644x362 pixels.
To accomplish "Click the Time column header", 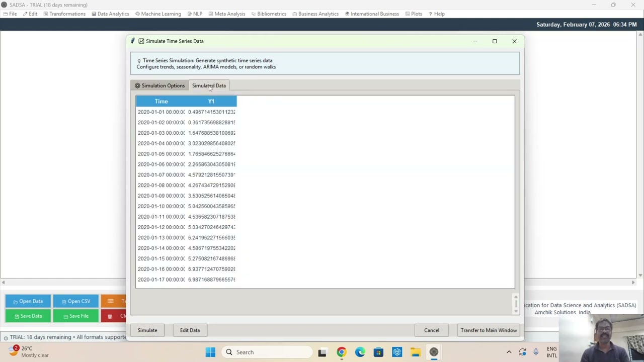I will 161,101.
